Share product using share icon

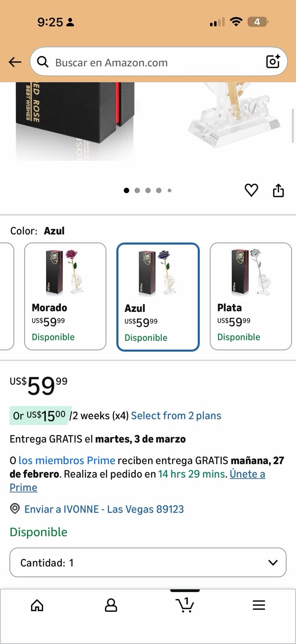(x=278, y=190)
